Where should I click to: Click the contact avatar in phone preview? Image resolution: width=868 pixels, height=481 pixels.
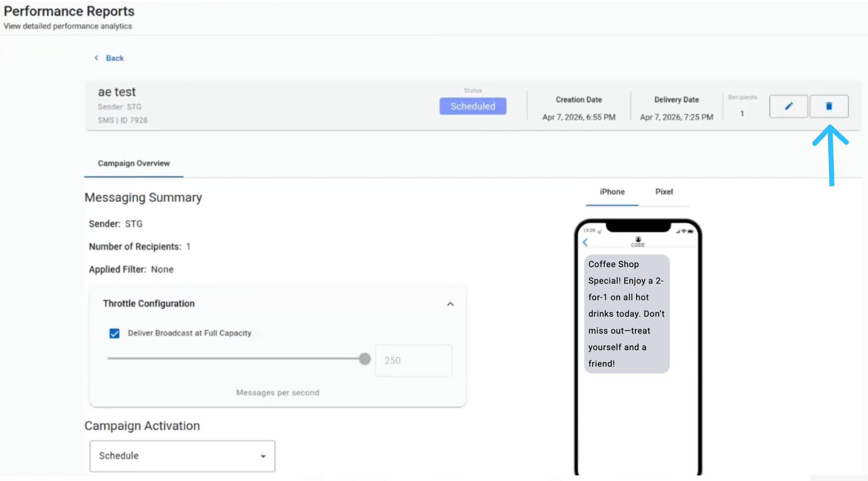(x=638, y=239)
